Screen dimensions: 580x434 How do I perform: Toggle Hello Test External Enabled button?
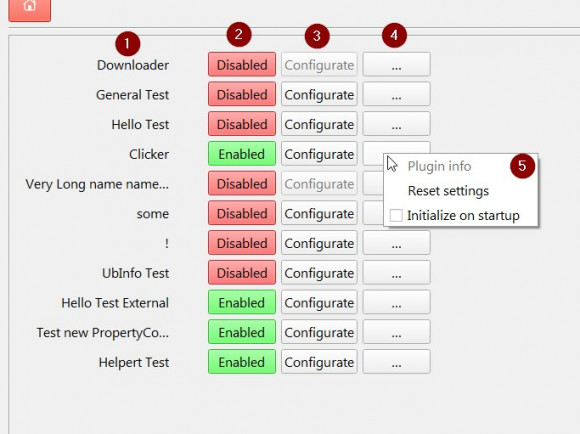point(242,303)
